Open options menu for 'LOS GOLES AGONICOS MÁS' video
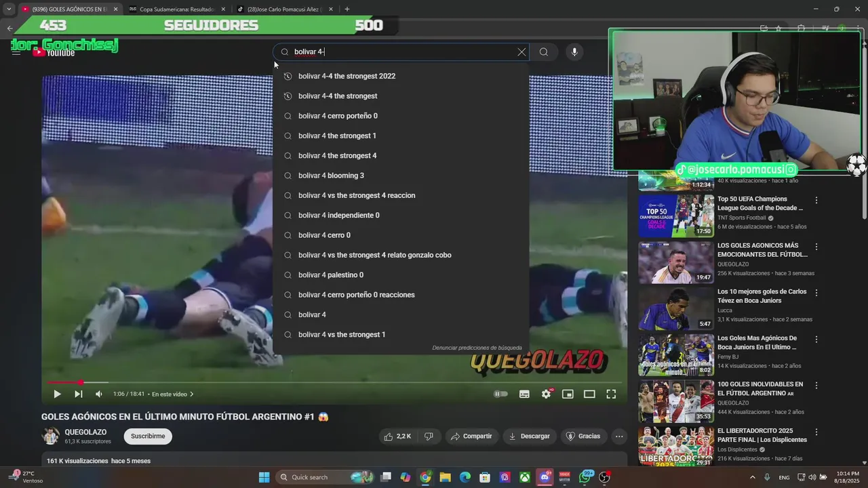The height and width of the screenshot is (488, 868). point(816,247)
